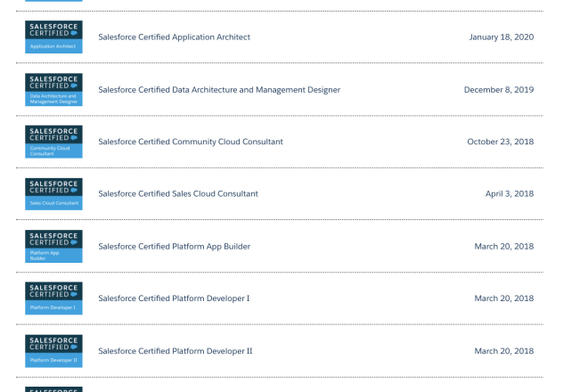Open the Platform Developer I badge
This screenshot has width=588, height=392.
53,298
